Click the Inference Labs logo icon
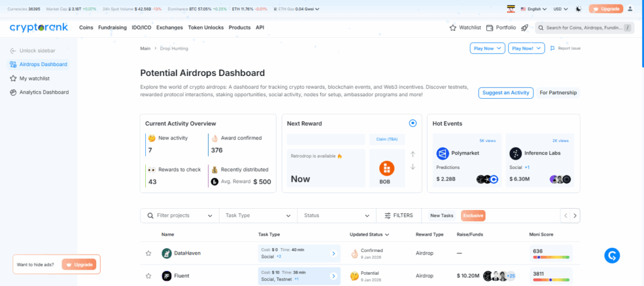644x286 pixels. point(516,153)
